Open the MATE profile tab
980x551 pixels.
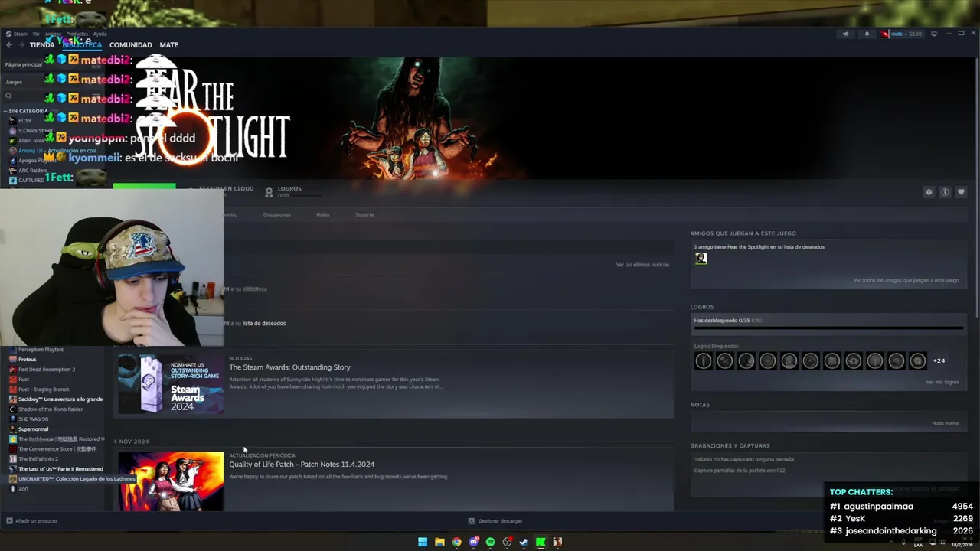[x=169, y=45]
